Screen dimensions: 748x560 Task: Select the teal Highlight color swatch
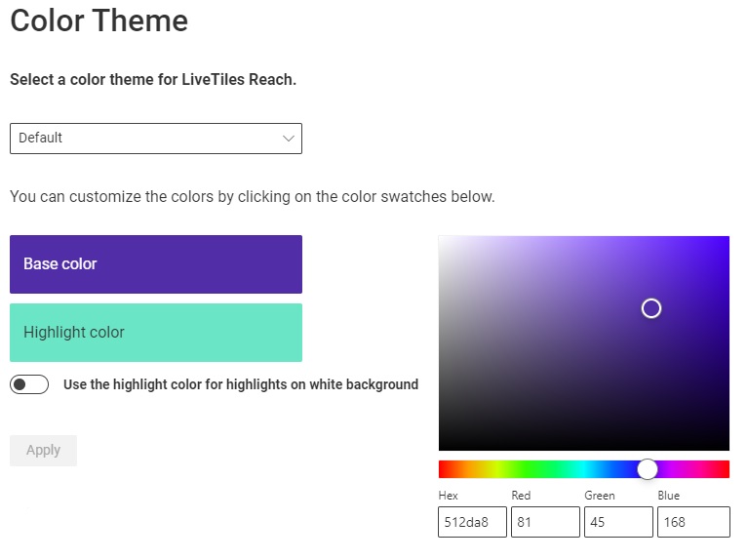tap(155, 333)
